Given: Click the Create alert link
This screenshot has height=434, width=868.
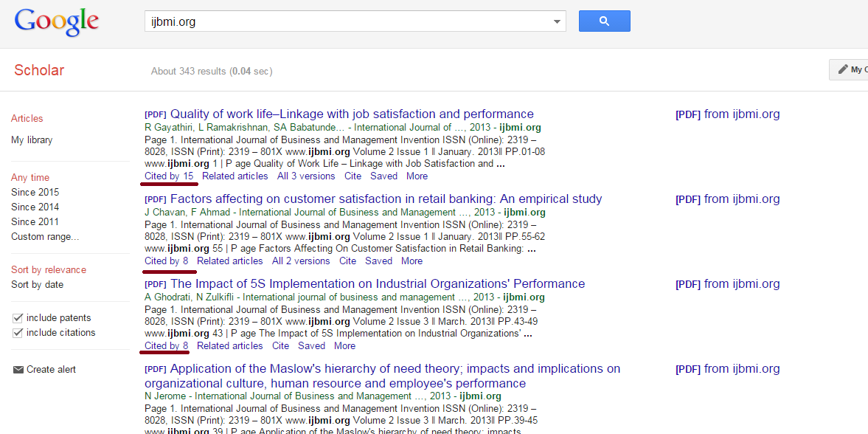Looking at the screenshot, I should pos(51,370).
